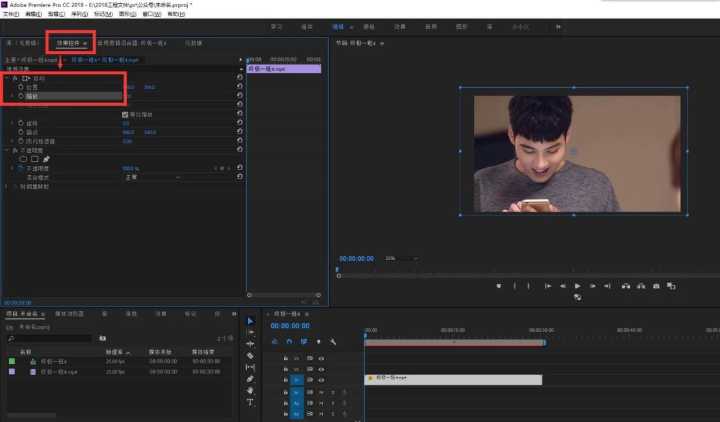
Task: Select the Razor tool
Action: coord(250,355)
